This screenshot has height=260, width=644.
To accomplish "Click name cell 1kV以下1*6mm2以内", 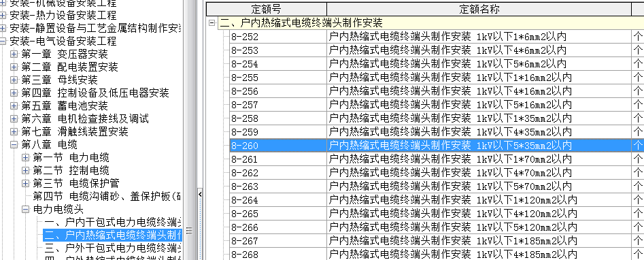I will [x=479, y=37].
